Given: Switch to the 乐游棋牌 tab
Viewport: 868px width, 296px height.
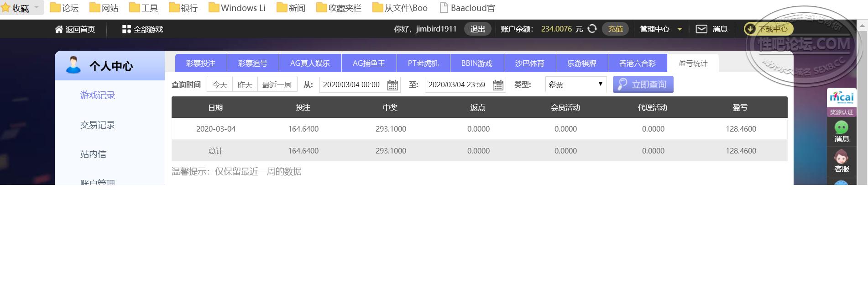Looking at the screenshot, I should pyautogui.click(x=582, y=63).
